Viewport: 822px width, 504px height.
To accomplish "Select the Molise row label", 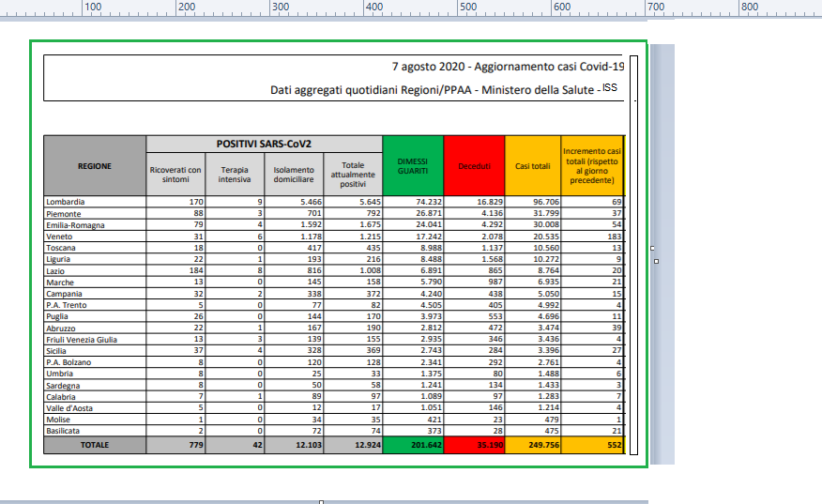I will pyautogui.click(x=58, y=420).
